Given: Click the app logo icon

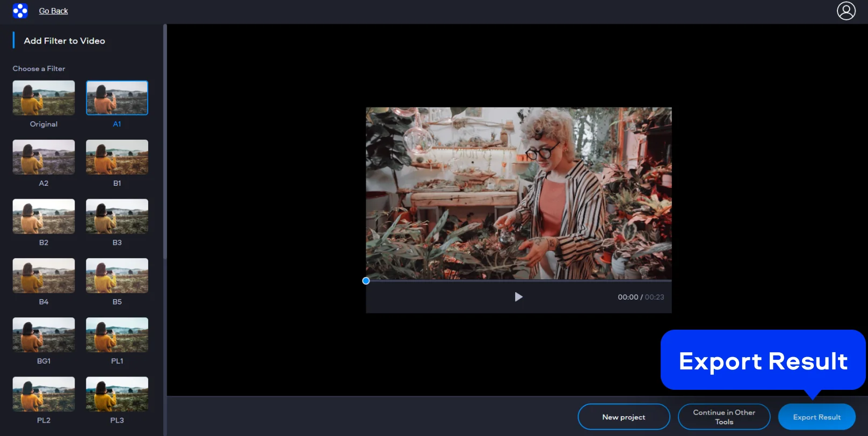Looking at the screenshot, I should click(x=20, y=11).
